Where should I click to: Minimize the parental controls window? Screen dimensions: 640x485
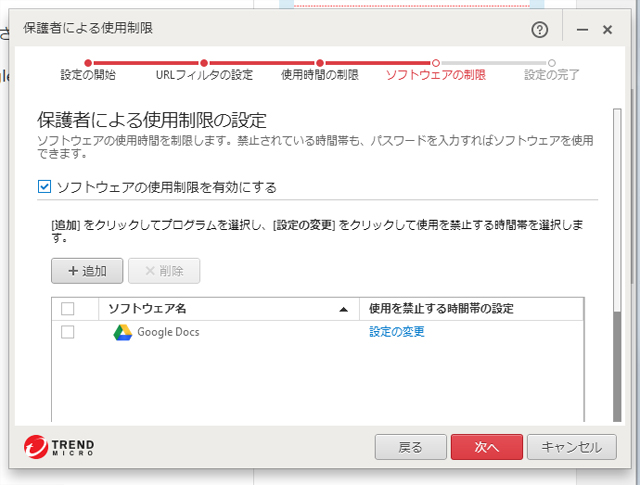pyautogui.click(x=582, y=30)
